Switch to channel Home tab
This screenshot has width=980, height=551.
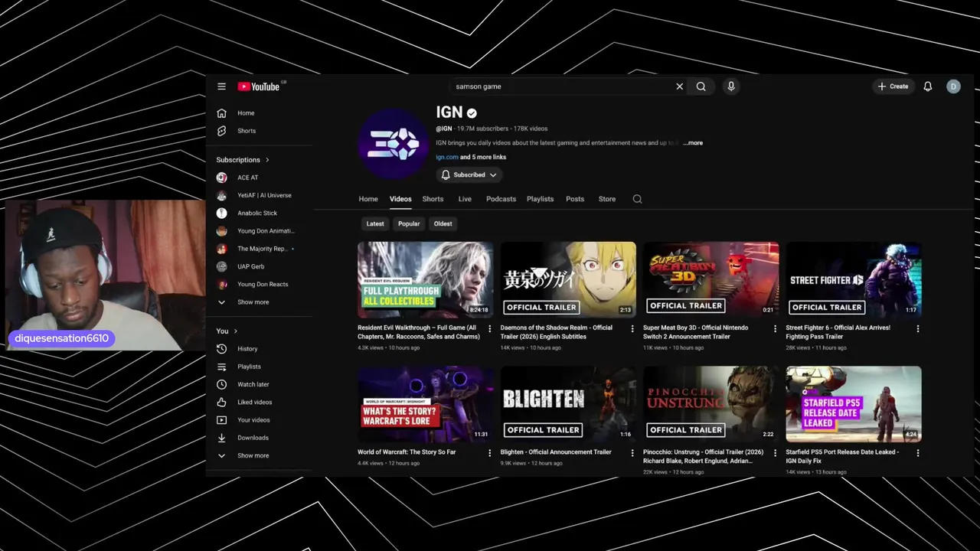point(368,199)
